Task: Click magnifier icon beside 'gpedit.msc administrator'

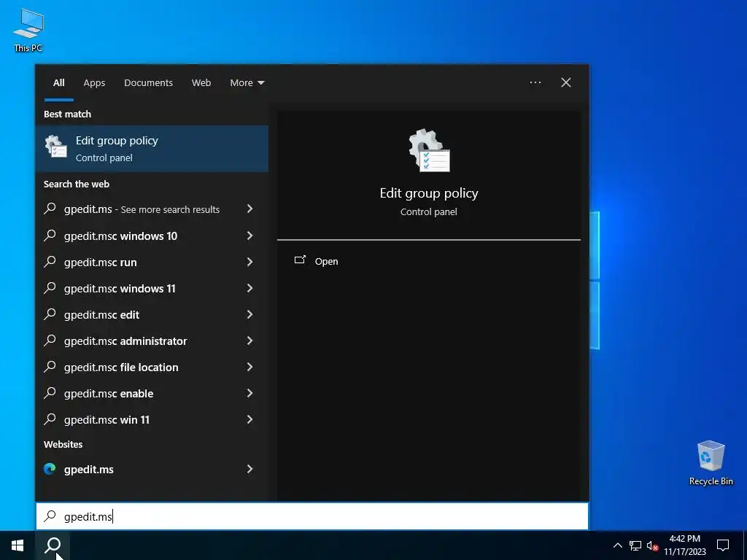Action: tap(50, 340)
